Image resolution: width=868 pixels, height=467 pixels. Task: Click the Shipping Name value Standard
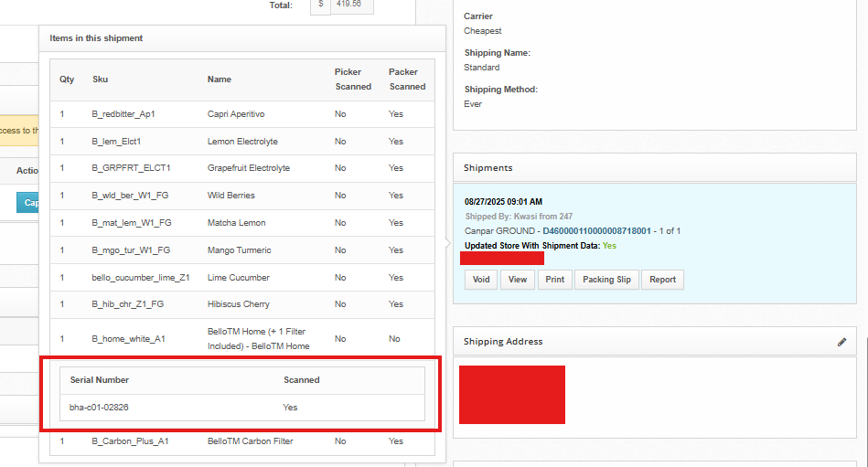[x=482, y=68]
